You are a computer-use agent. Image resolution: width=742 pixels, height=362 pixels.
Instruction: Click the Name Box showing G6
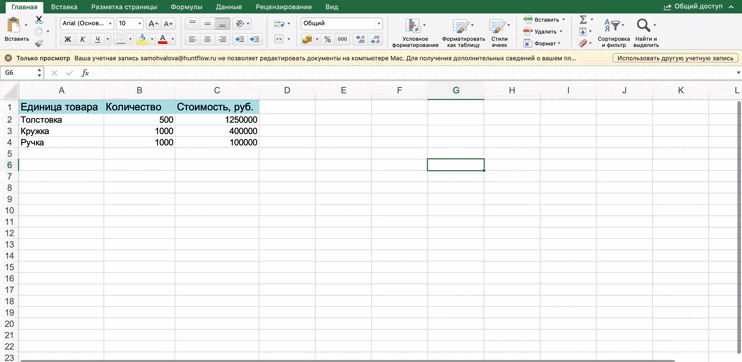pos(19,73)
